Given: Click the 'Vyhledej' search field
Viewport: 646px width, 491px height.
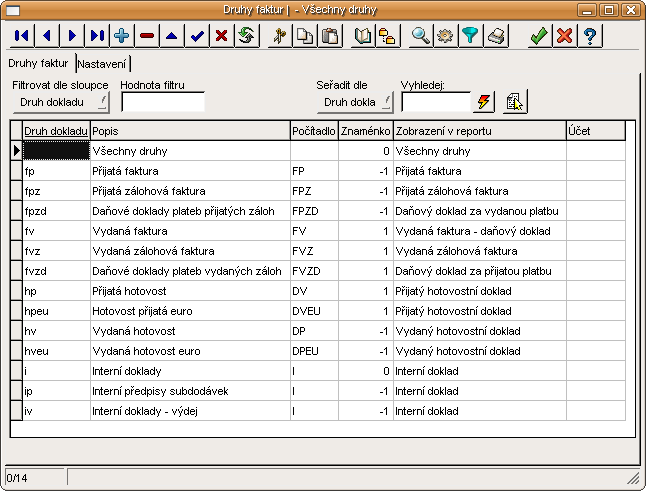Looking at the screenshot, I should point(435,101).
